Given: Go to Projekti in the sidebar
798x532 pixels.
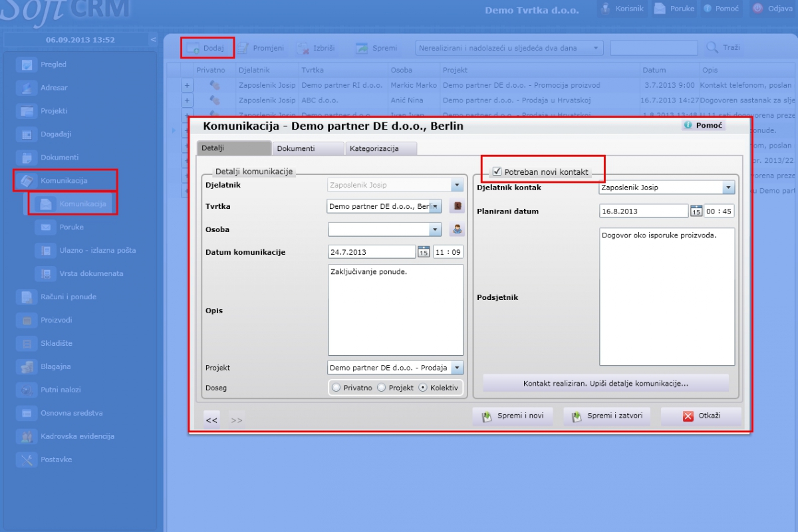Looking at the screenshot, I should (x=54, y=111).
